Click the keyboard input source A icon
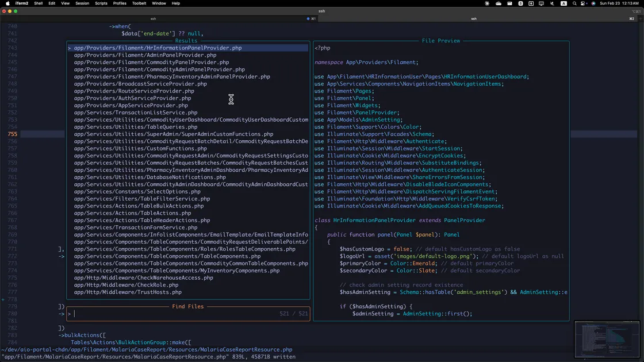The height and width of the screenshot is (362, 644). pos(563,3)
